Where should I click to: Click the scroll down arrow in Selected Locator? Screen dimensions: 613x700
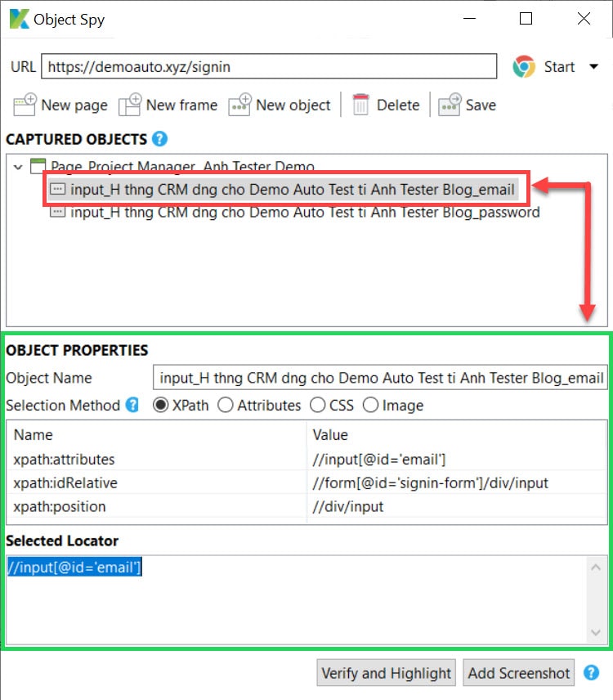point(595,632)
